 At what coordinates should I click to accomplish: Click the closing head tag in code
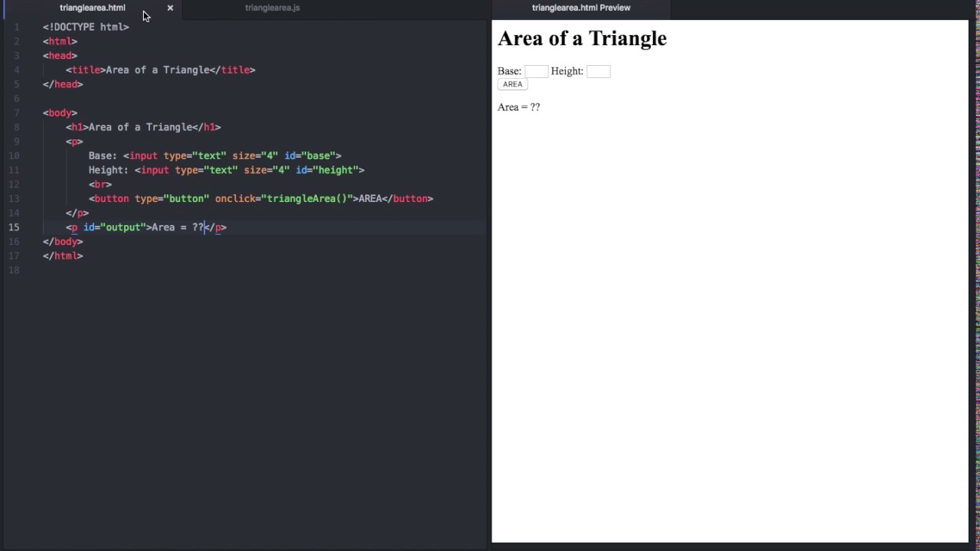(x=63, y=84)
